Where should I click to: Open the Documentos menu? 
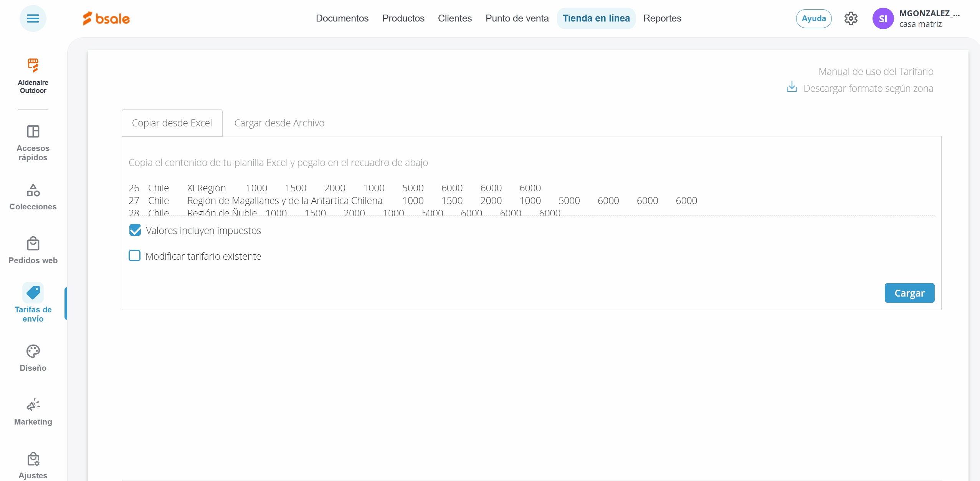342,18
